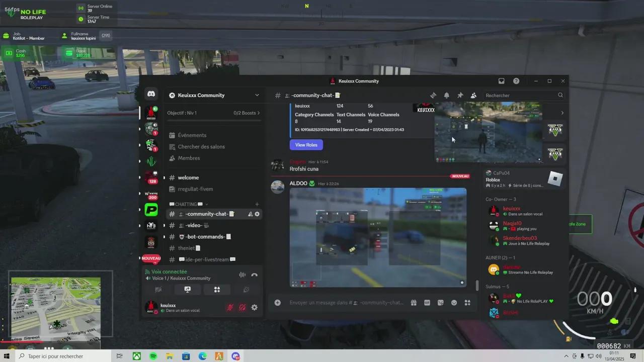Image resolution: width=644 pixels, height=362 pixels.
Task: Toggle camera in the voice panel
Action: pos(158,290)
